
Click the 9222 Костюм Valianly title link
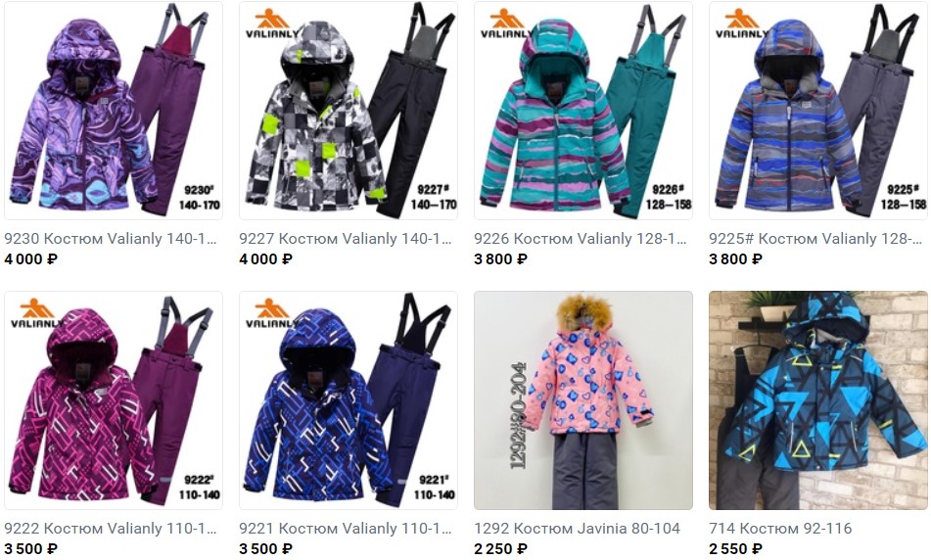[111, 529]
